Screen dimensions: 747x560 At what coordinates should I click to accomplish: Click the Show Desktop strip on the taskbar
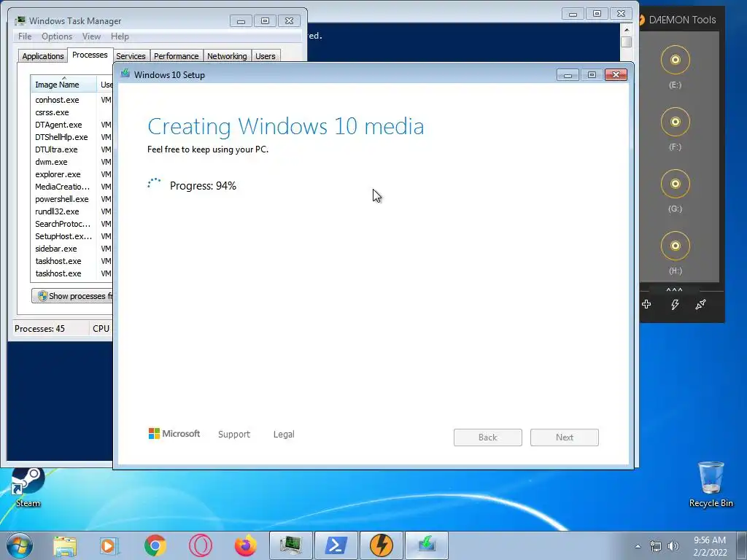[x=742, y=545]
